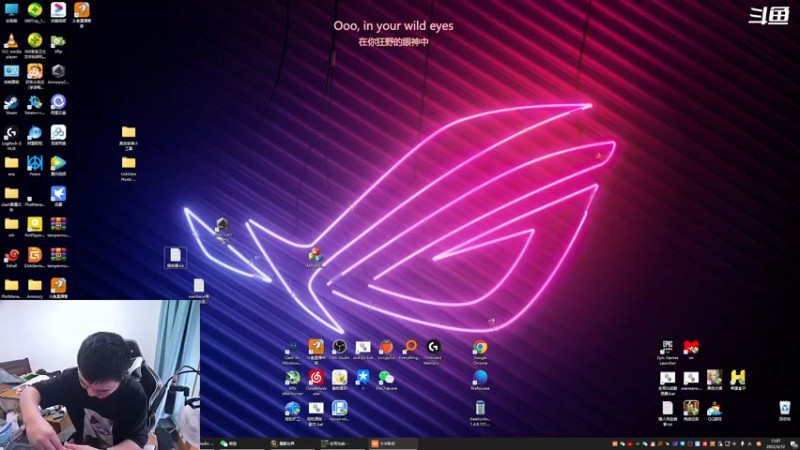
Task: Click the taskbar clock showing 2022/6/12
Action: coord(776,443)
